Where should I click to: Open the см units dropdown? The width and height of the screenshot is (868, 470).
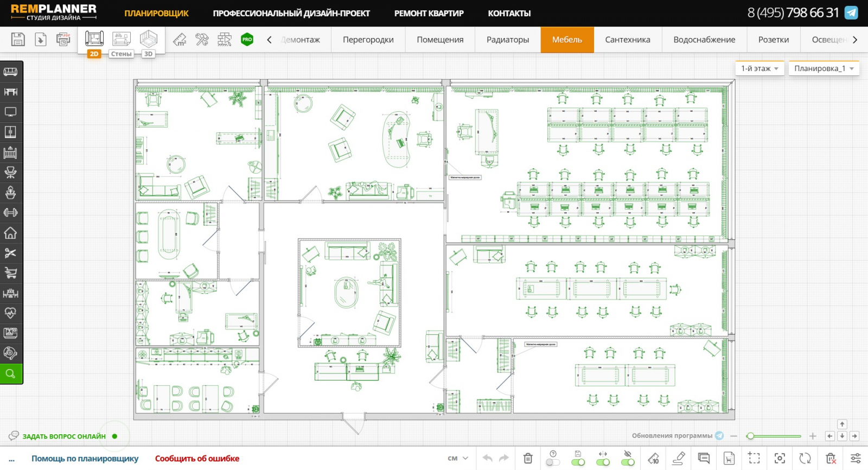[458, 459]
